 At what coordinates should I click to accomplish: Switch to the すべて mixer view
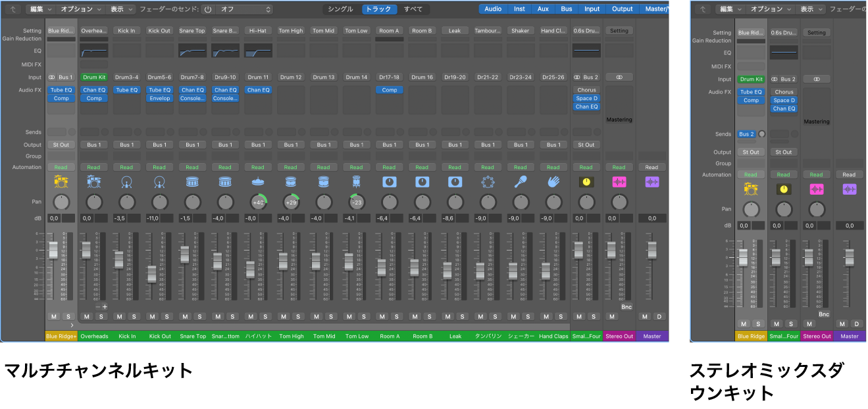[413, 10]
